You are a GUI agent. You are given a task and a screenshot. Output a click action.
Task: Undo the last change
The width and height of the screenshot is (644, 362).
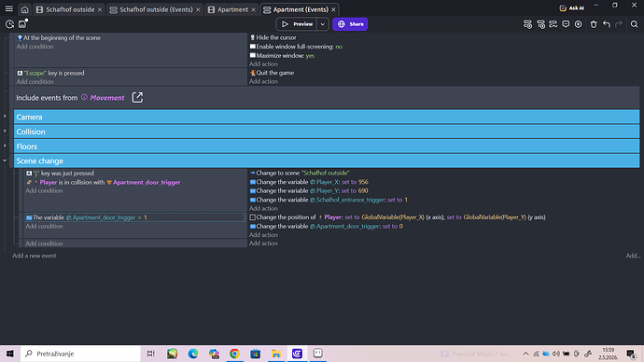click(x=607, y=24)
